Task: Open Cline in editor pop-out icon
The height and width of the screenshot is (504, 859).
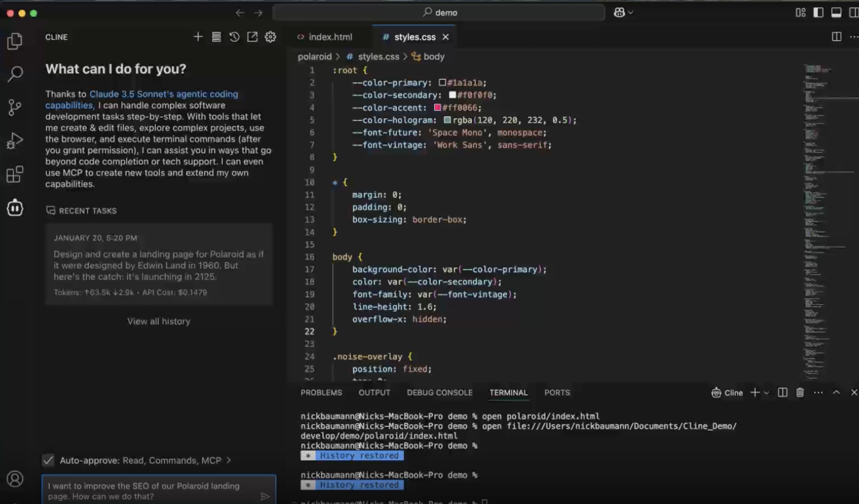Action: point(252,37)
